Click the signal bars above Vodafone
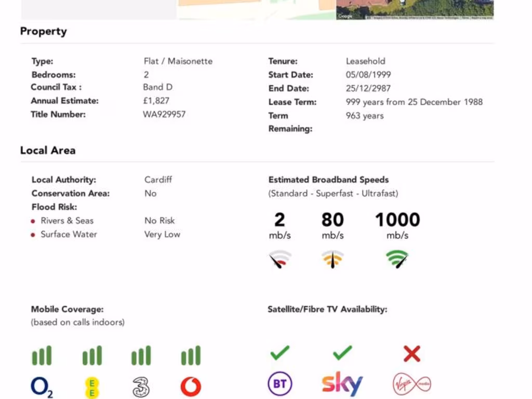This screenshot has width=532, height=399. coord(191,356)
